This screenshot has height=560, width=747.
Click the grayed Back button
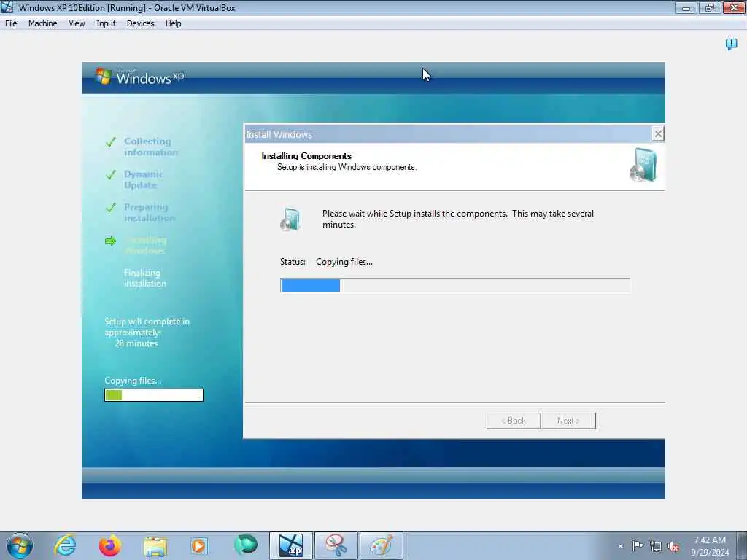click(x=514, y=421)
